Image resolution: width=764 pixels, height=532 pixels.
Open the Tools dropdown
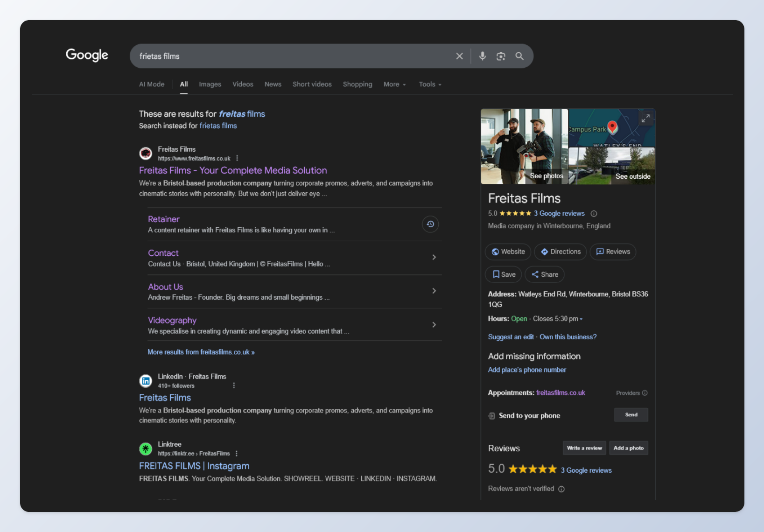tap(430, 84)
